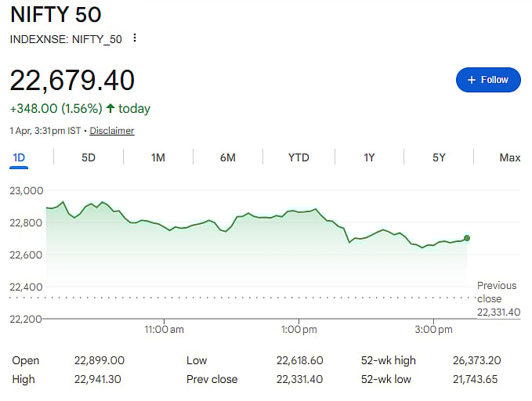
Task: Click the 11:00 am axis label
Action: click(165, 331)
